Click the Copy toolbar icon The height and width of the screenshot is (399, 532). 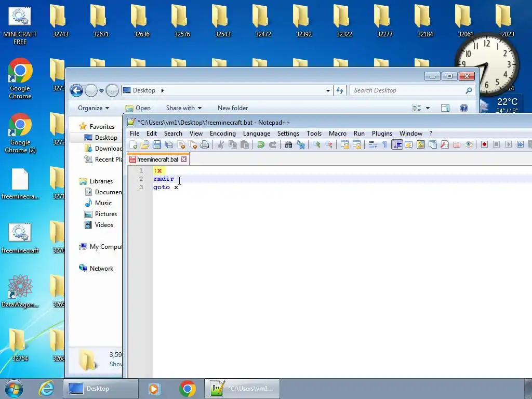(x=233, y=145)
